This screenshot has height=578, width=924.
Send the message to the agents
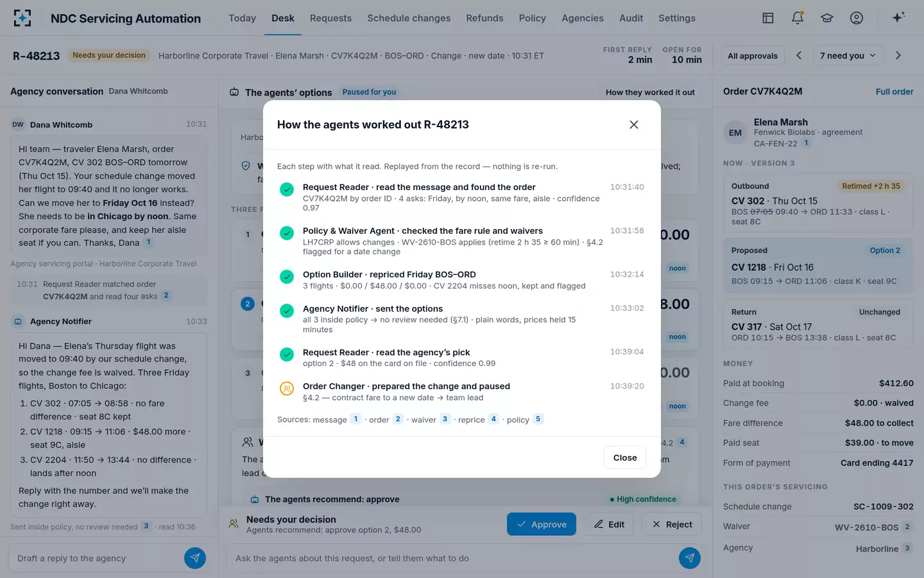pos(690,558)
